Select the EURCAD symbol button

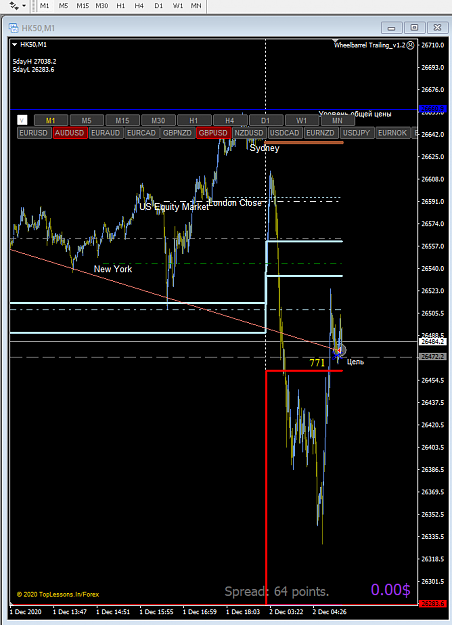point(141,133)
